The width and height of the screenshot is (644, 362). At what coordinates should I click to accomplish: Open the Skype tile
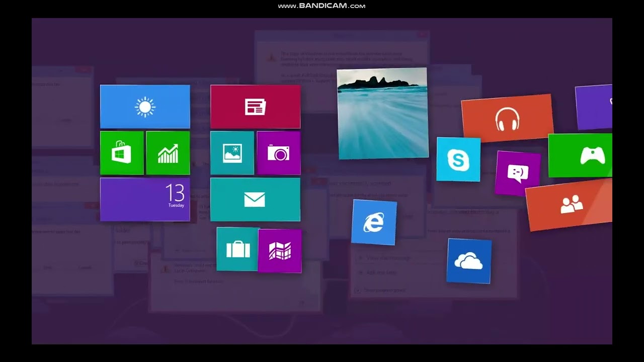coord(458,159)
